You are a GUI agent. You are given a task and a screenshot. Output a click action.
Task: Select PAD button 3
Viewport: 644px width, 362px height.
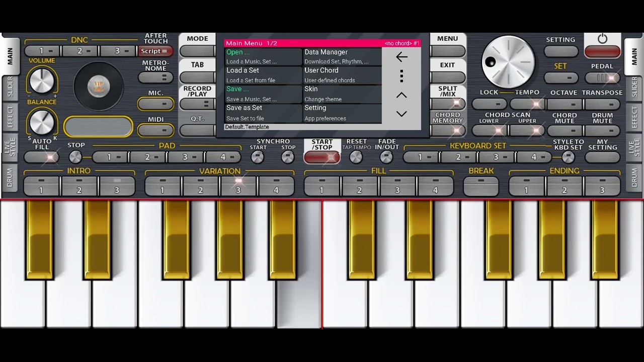185,157
